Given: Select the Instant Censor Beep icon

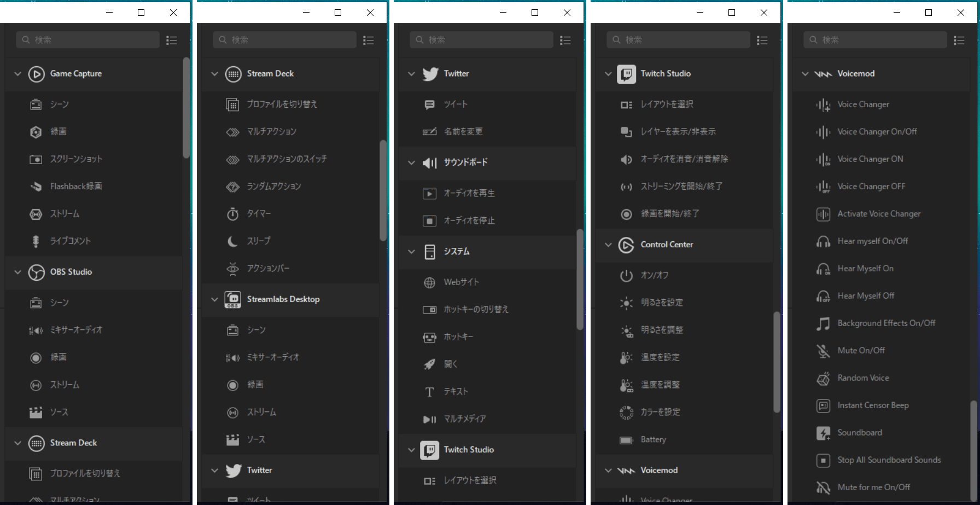Looking at the screenshot, I should (x=823, y=405).
